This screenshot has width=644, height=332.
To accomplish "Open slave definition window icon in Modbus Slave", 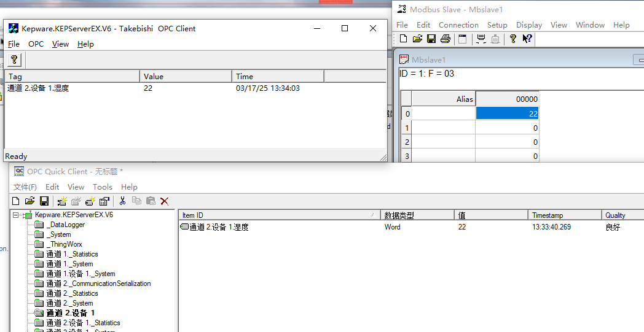I will click(463, 39).
